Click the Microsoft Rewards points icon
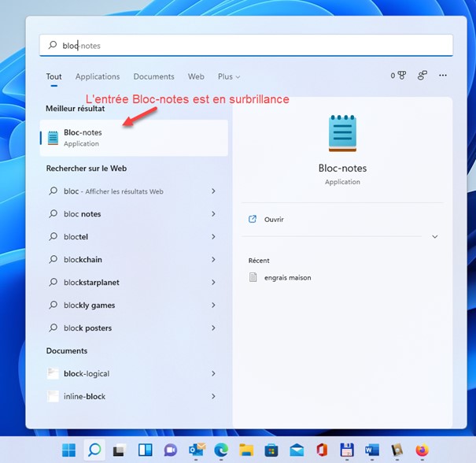 [398, 76]
